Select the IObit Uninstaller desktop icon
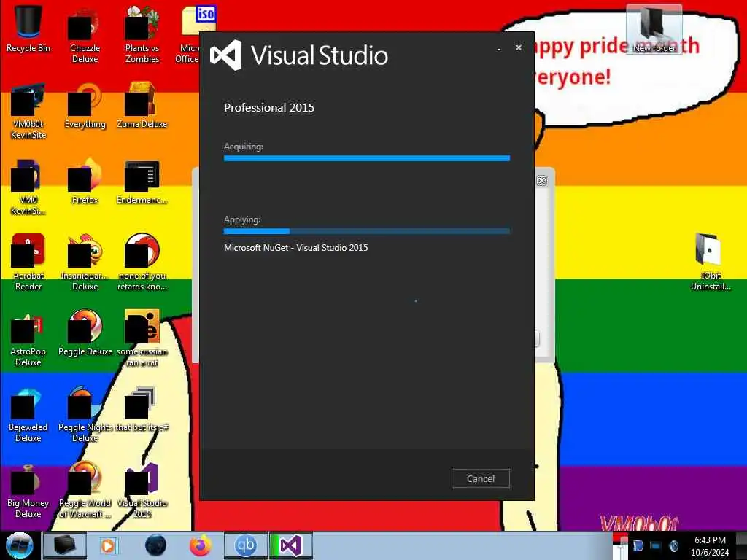 [711, 262]
